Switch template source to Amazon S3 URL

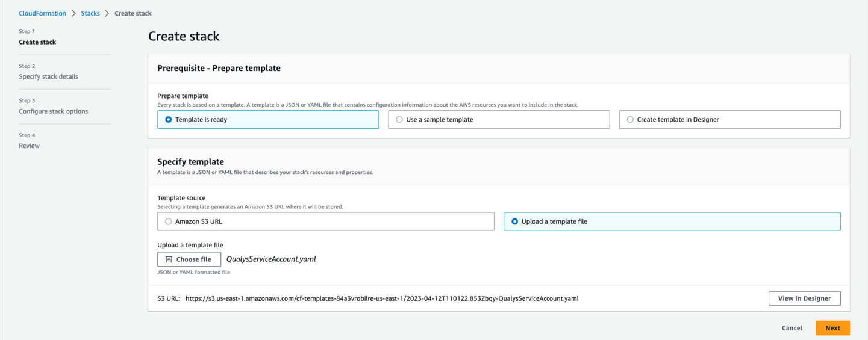pyautogui.click(x=169, y=221)
